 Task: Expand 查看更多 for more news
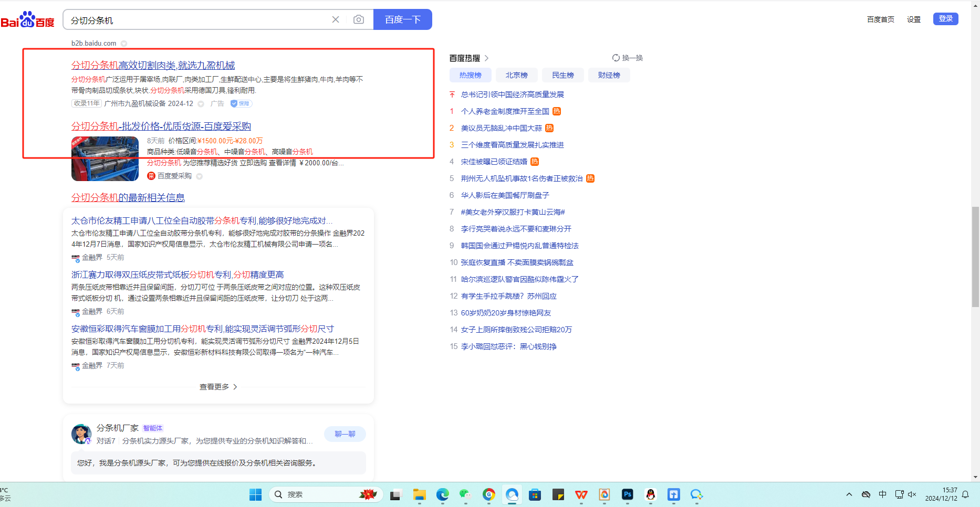(x=218, y=387)
